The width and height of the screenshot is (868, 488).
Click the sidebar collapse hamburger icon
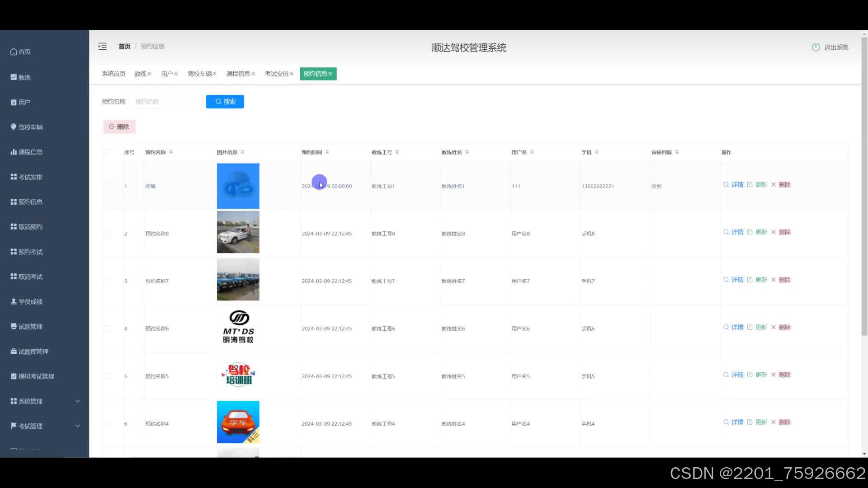[103, 47]
